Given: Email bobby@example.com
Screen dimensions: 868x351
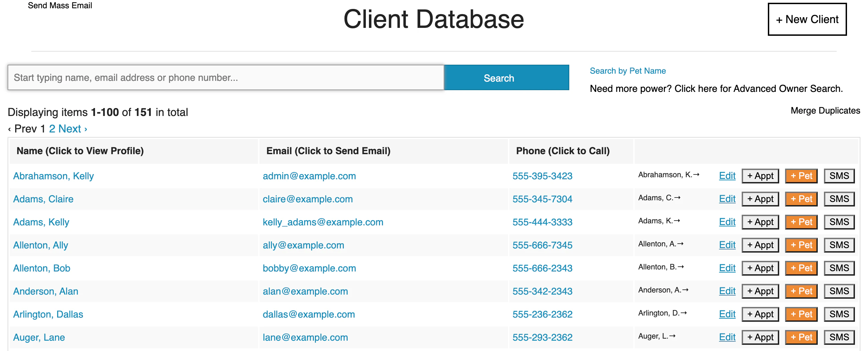Looking at the screenshot, I should 309,268.
